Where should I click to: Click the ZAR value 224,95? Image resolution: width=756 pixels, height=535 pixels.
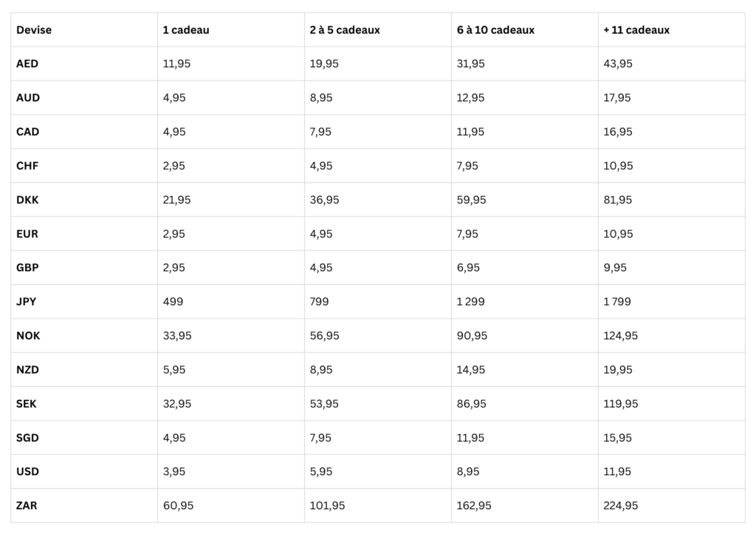620,505
